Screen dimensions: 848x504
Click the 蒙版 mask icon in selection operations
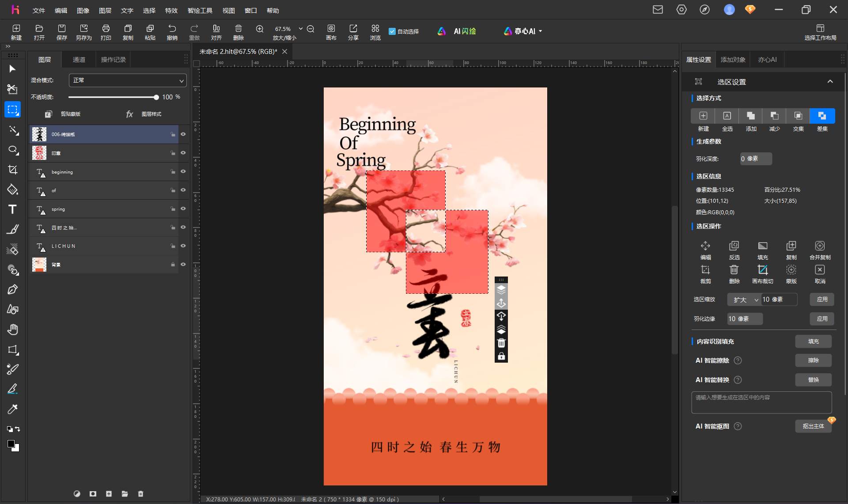pyautogui.click(x=791, y=274)
